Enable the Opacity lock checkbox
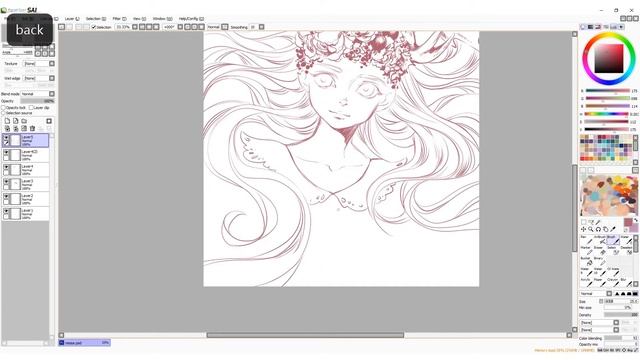This screenshot has height=360, width=640. pyautogui.click(x=3, y=108)
